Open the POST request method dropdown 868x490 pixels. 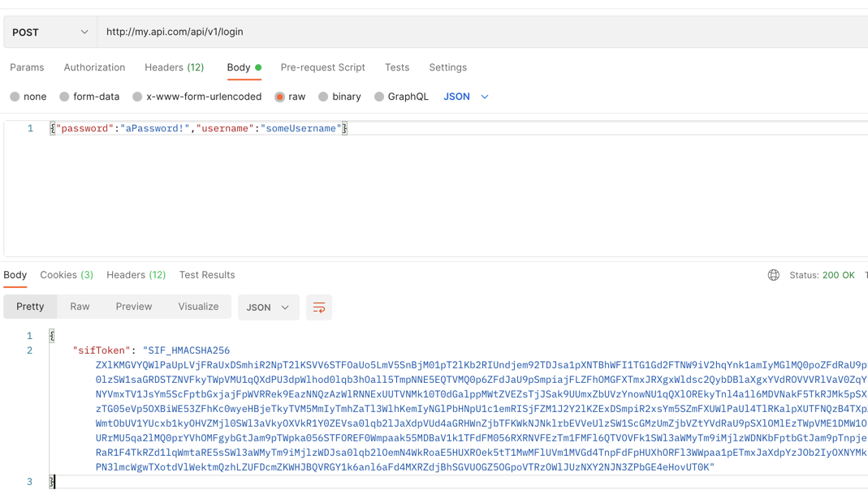coord(47,31)
